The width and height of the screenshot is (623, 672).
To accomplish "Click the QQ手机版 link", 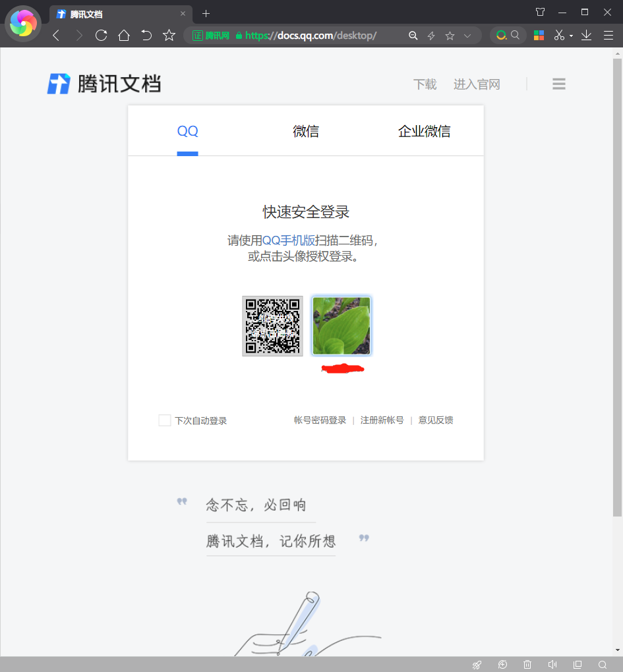I will (x=288, y=240).
